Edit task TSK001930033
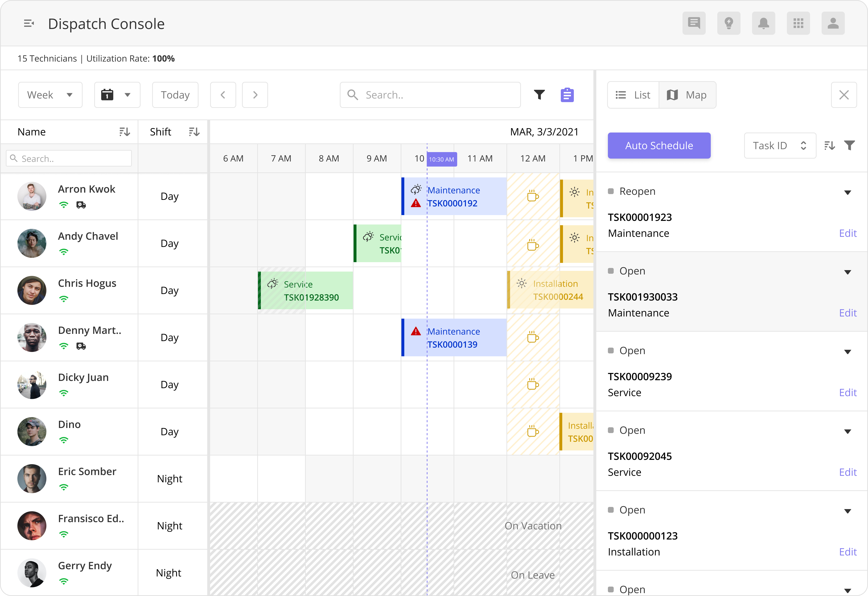The height and width of the screenshot is (596, 868). coord(848,313)
